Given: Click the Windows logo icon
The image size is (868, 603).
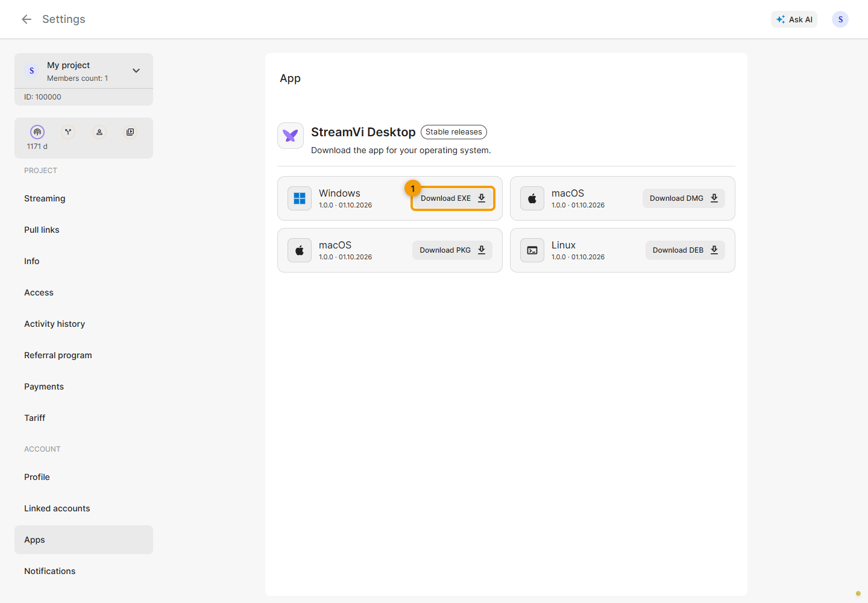Looking at the screenshot, I should tap(300, 198).
